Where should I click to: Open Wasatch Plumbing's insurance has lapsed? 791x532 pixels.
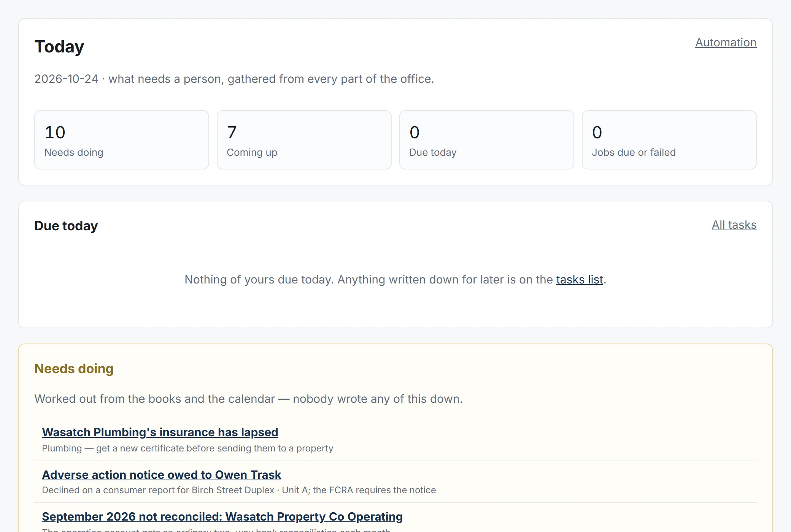(160, 432)
